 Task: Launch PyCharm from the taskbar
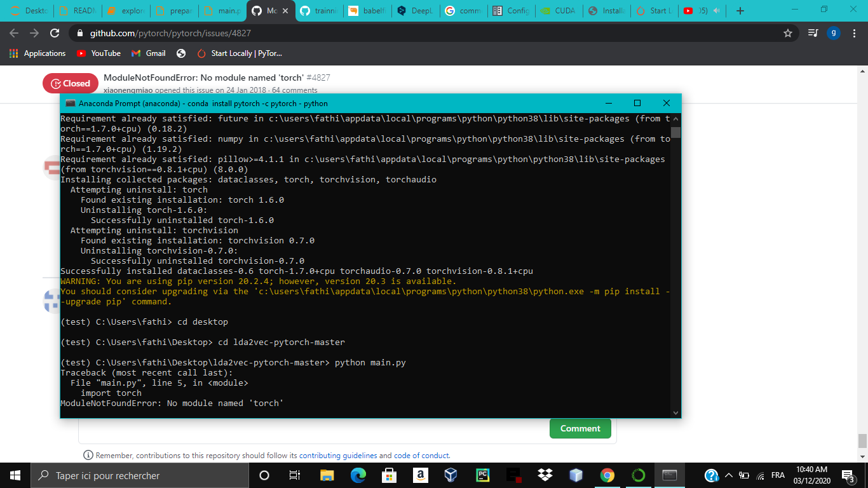pyautogui.click(x=482, y=475)
